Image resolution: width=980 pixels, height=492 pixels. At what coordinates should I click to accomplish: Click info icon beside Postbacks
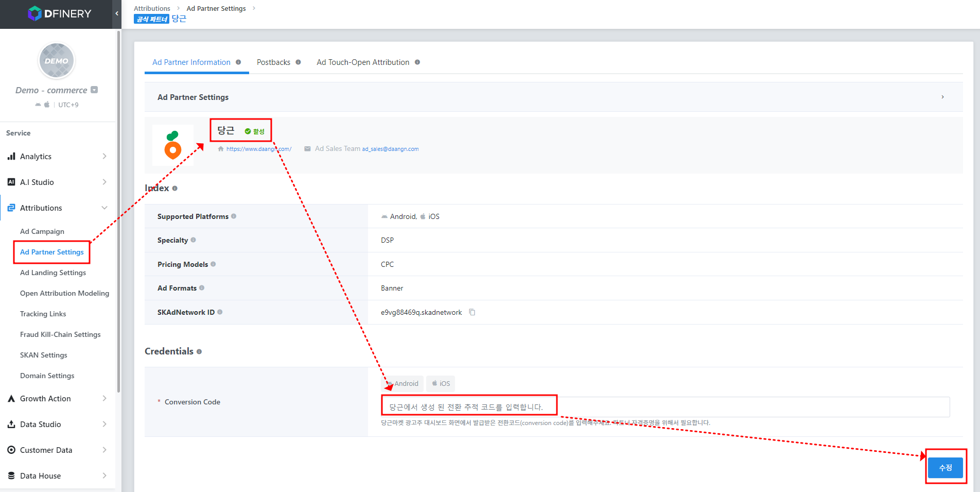coord(298,62)
